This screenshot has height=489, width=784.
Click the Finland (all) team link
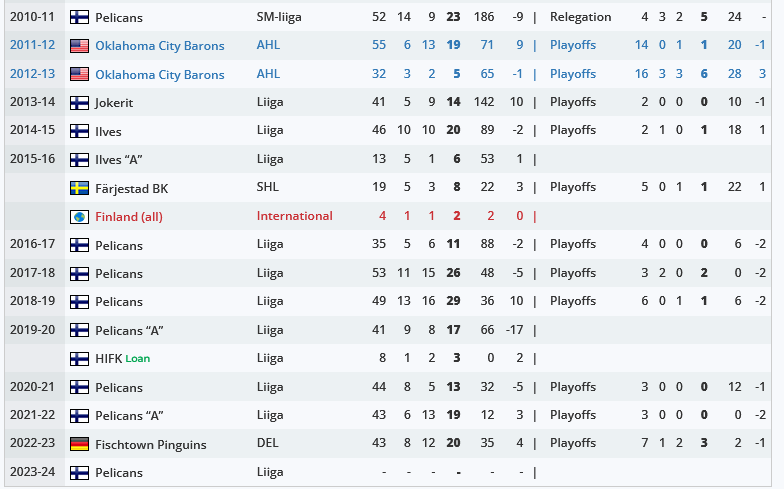click(128, 216)
